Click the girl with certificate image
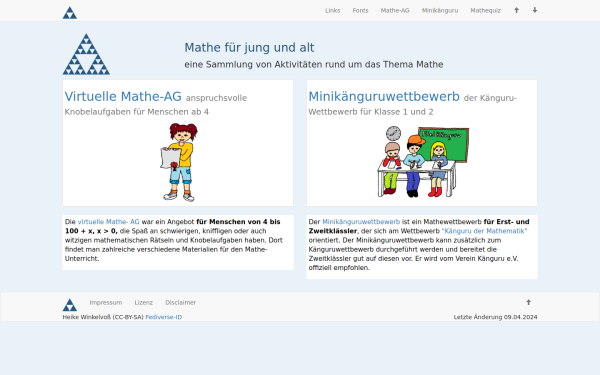Viewport: 600px width, 375px height. pos(178,162)
